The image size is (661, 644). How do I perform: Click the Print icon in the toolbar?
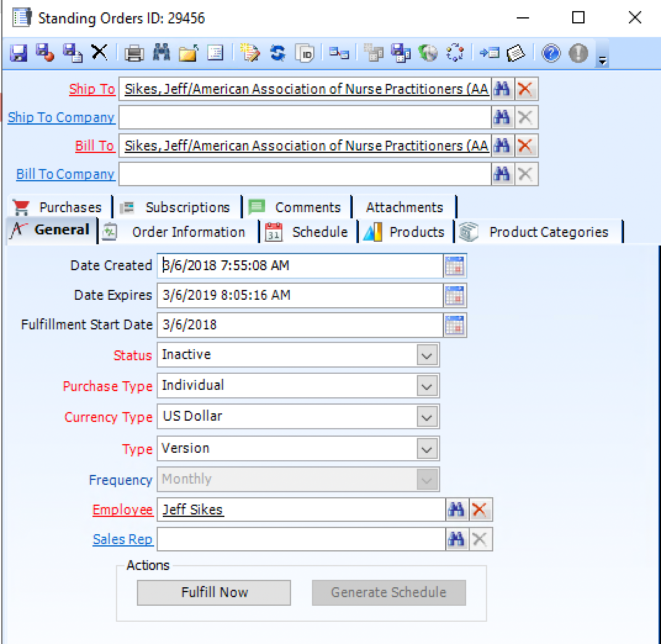(134, 54)
